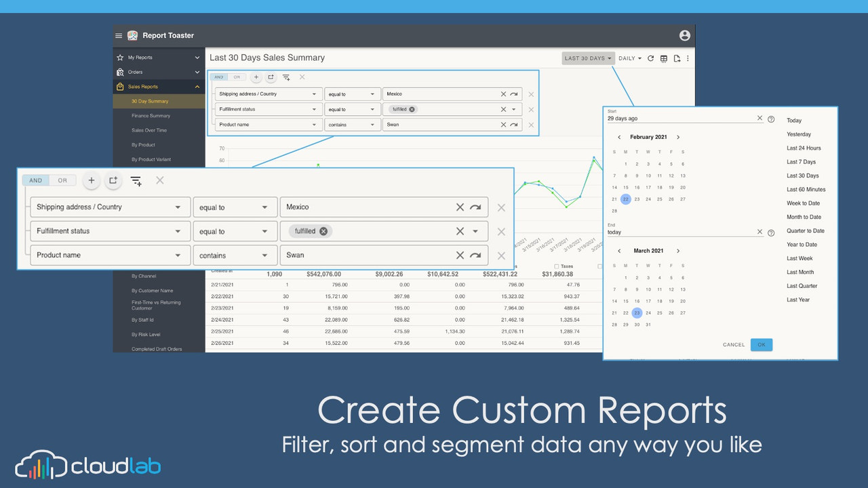The image size is (868, 488).
Task: Refresh the report data
Action: pos(650,58)
